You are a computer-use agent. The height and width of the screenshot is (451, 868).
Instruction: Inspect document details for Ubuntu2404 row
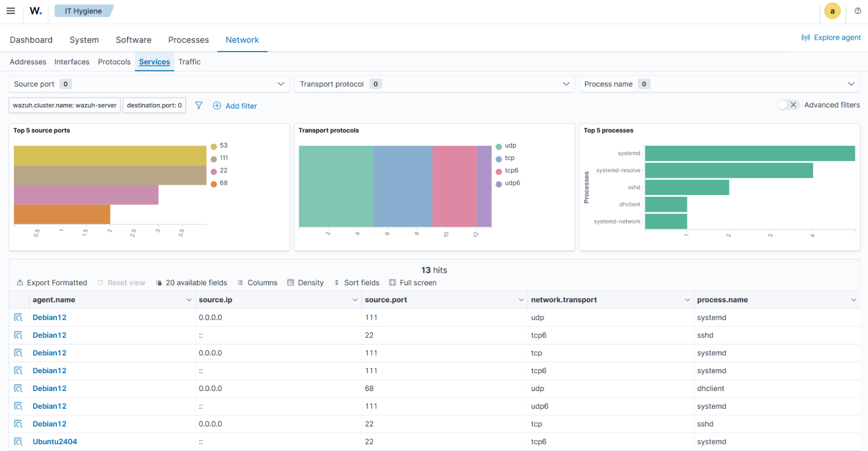click(18, 441)
